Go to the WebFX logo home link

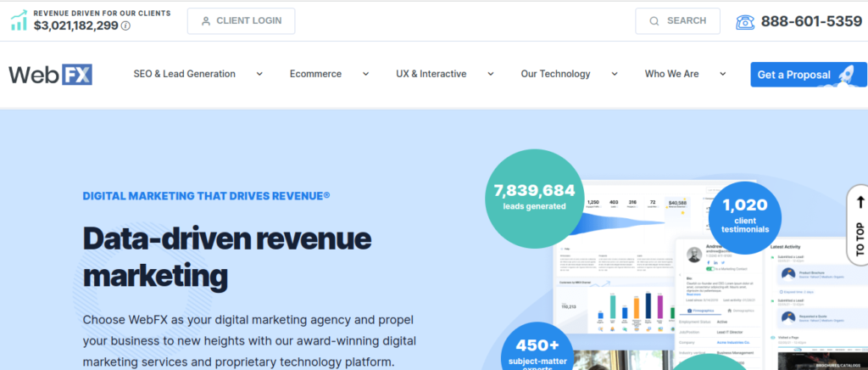[50, 74]
